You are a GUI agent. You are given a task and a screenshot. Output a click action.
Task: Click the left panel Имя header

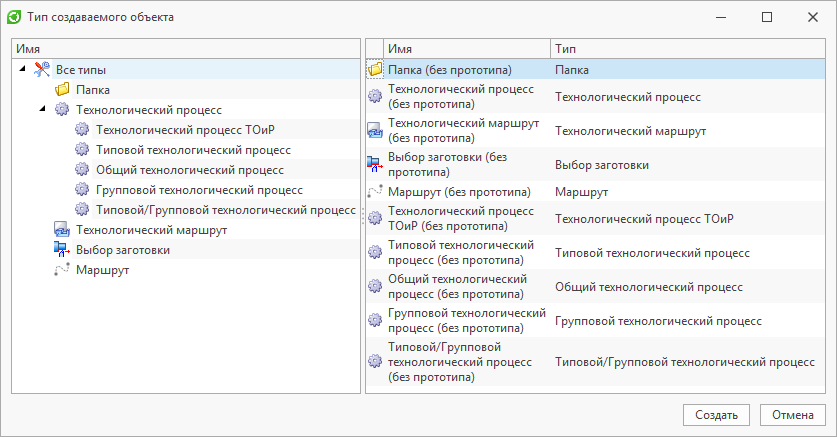[x=186, y=49]
